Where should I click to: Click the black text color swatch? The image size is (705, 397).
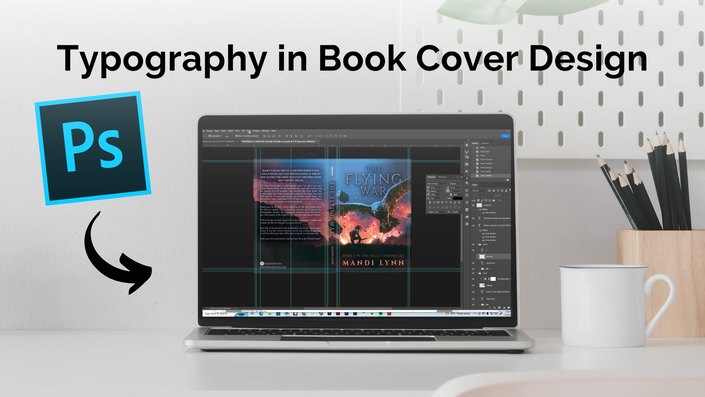coord(458,198)
